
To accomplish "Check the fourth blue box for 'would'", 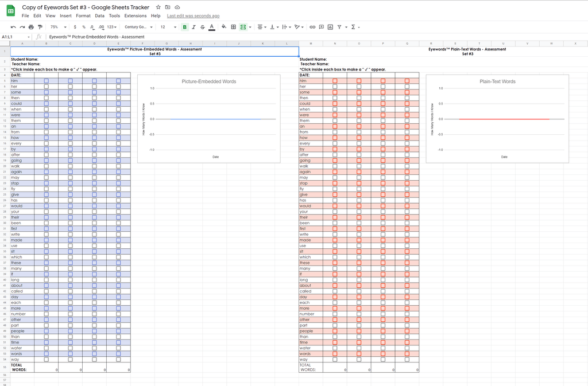I will click(x=118, y=206).
